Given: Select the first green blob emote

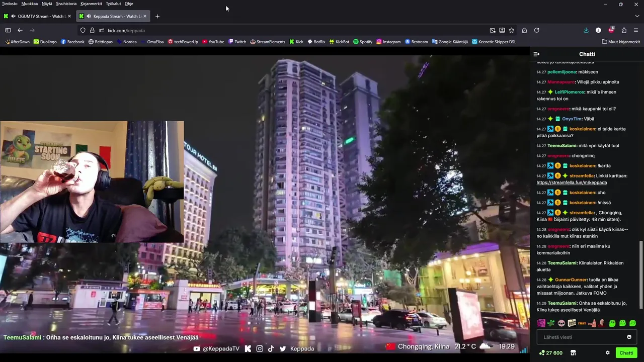Looking at the screenshot, I should (x=612, y=323).
